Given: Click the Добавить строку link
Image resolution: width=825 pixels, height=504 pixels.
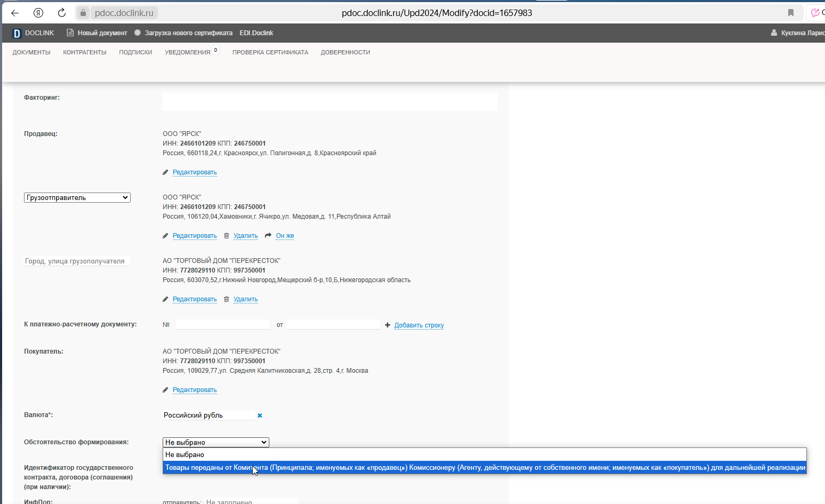Looking at the screenshot, I should [x=419, y=325].
